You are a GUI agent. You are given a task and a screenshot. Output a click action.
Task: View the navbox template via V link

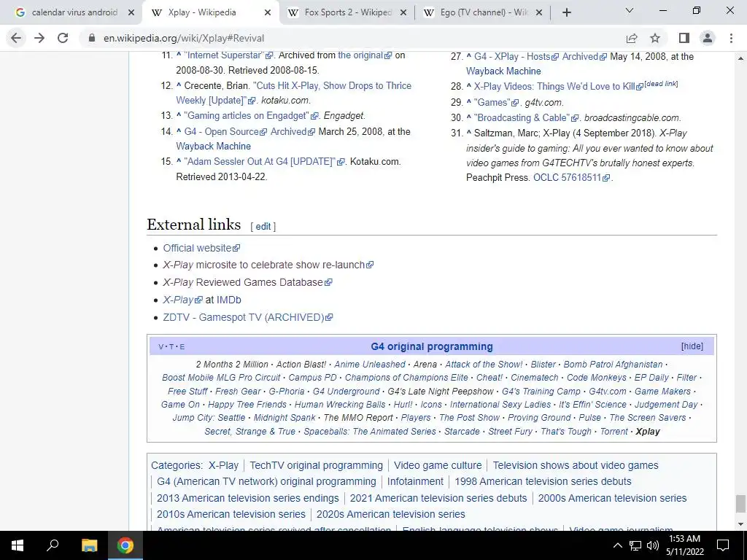click(x=160, y=347)
